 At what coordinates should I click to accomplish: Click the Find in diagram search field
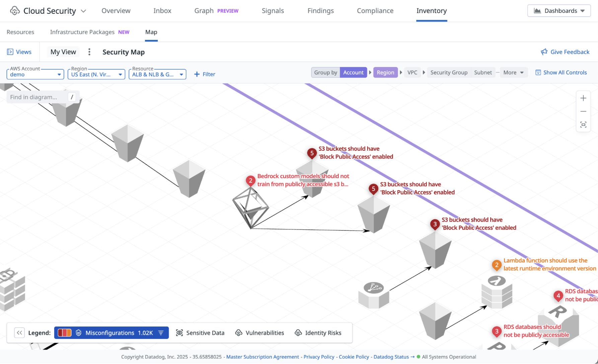pos(37,97)
